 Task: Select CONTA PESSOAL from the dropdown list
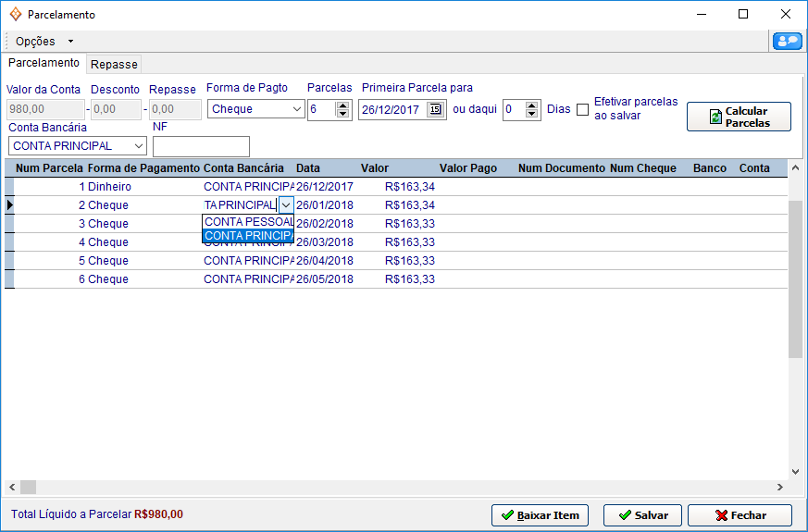[248, 222]
